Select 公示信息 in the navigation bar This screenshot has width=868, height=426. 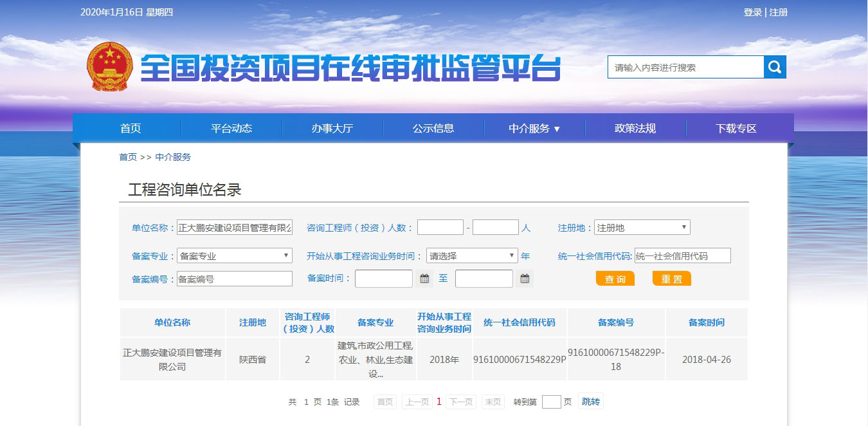pyautogui.click(x=433, y=128)
